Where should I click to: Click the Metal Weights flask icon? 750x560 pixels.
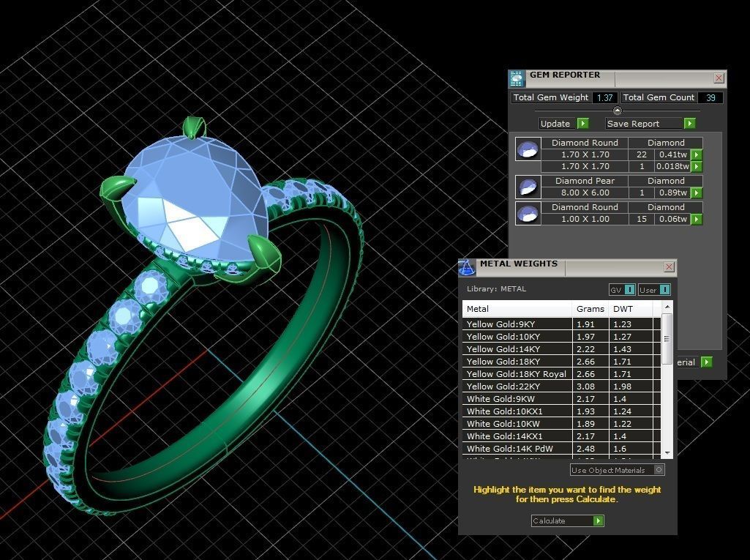[x=468, y=268]
